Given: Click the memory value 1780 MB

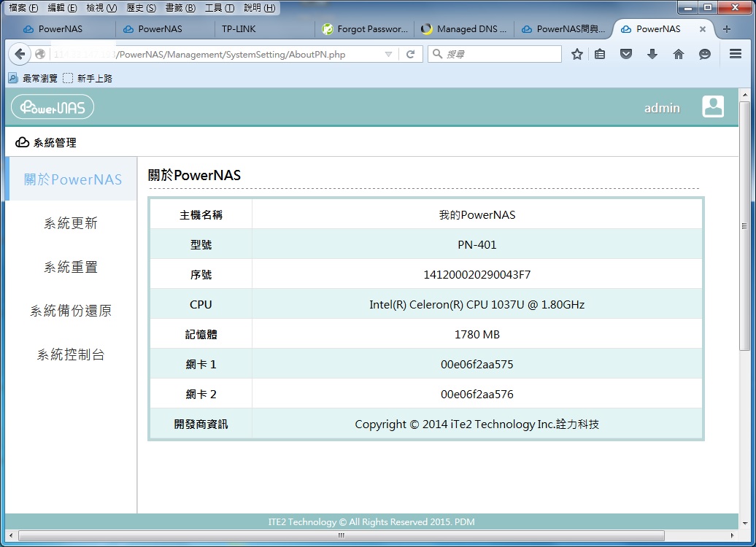Looking at the screenshot, I should coord(477,335).
